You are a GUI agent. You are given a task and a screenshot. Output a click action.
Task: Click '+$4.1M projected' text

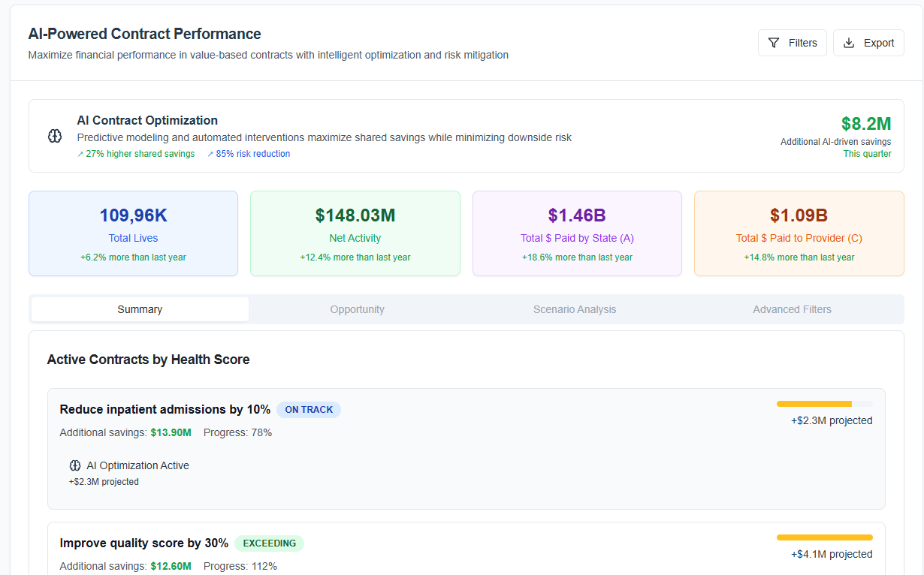[832, 555]
